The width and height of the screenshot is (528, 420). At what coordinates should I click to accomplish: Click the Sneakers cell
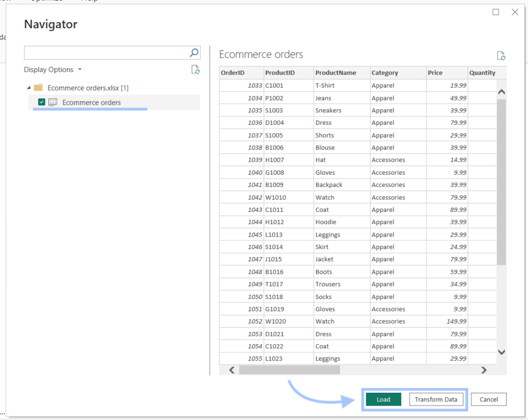(342, 110)
